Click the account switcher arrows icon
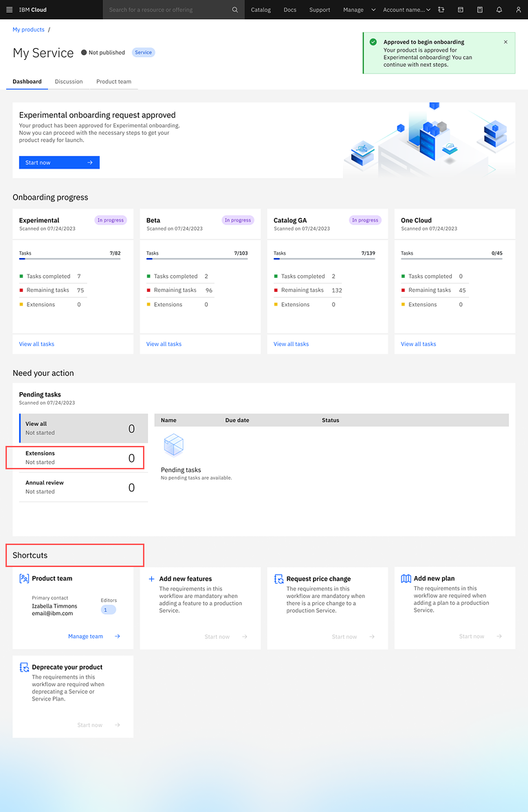The height and width of the screenshot is (812, 528). [441, 10]
